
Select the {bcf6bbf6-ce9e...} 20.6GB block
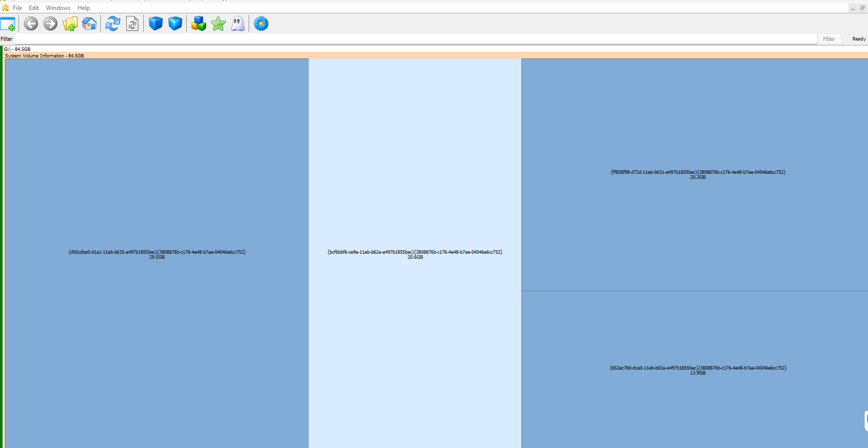point(415,254)
